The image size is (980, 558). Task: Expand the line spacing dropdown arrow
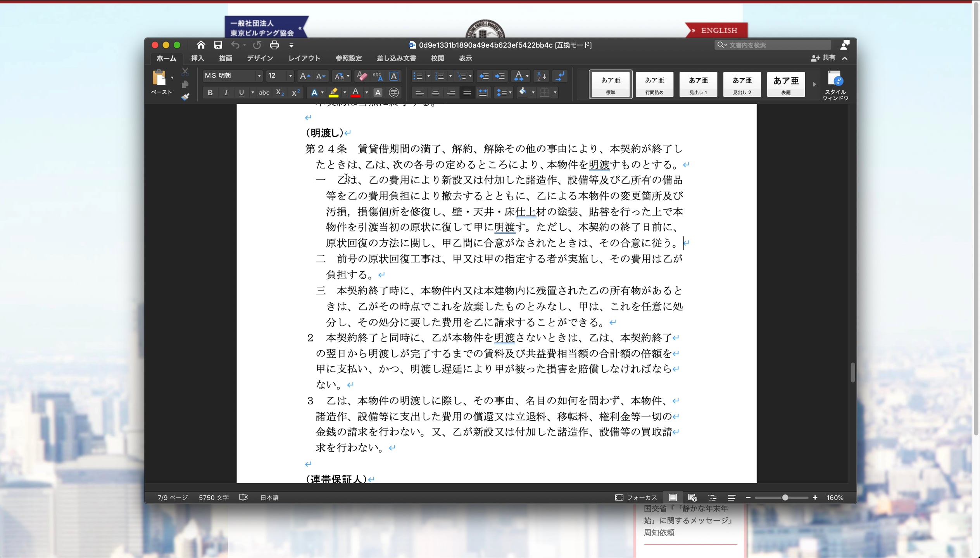(510, 93)
